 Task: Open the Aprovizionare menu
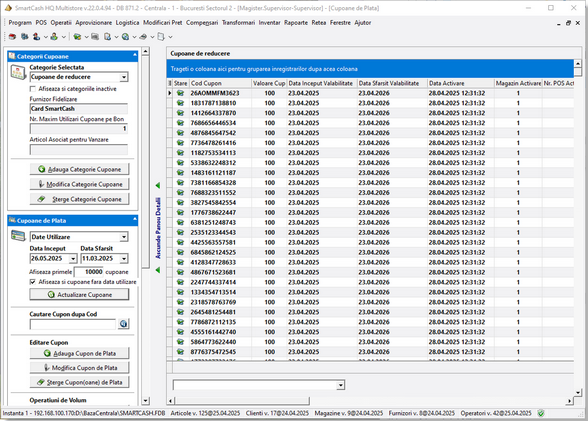(x=94, y=22)
